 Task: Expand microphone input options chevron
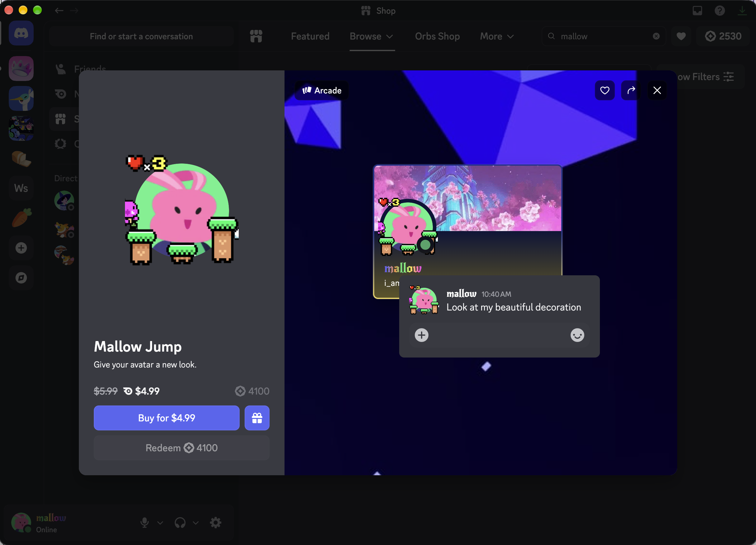click(160, 523)
